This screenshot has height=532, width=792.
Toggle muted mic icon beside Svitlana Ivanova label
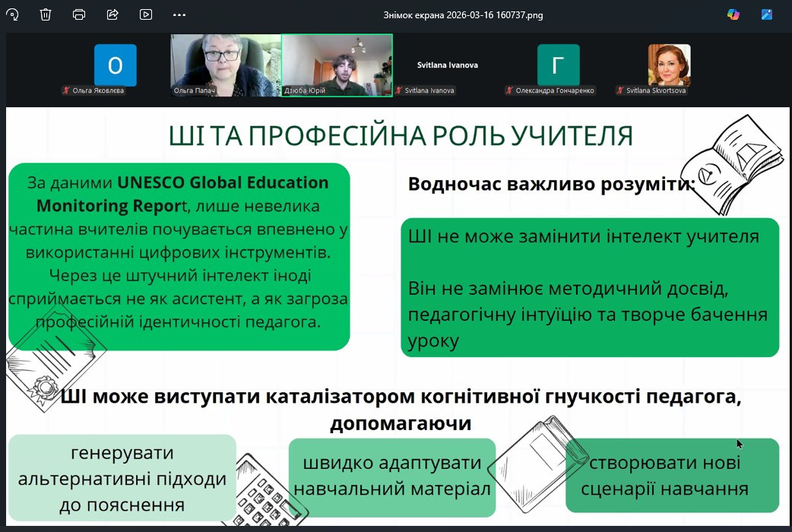[399, 90]
